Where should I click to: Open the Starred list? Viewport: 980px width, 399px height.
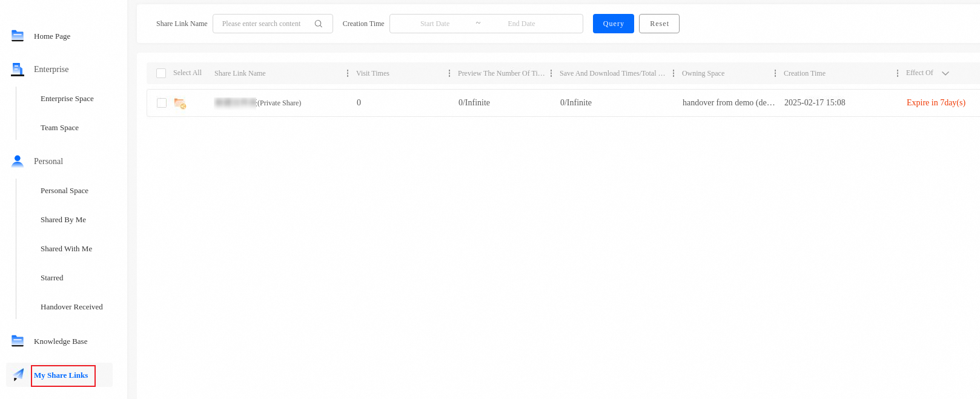point(51,278)
